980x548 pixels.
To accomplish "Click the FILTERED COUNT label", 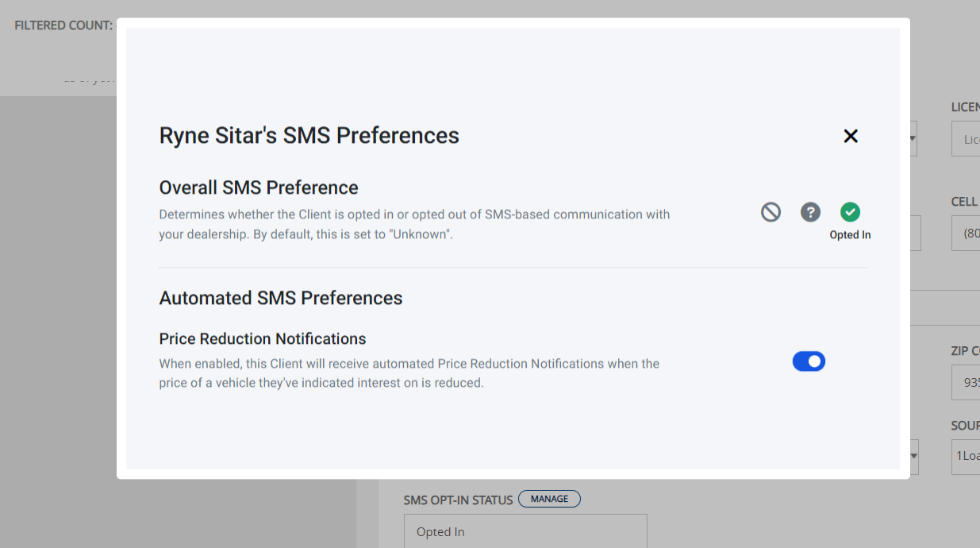I will 63,25.
